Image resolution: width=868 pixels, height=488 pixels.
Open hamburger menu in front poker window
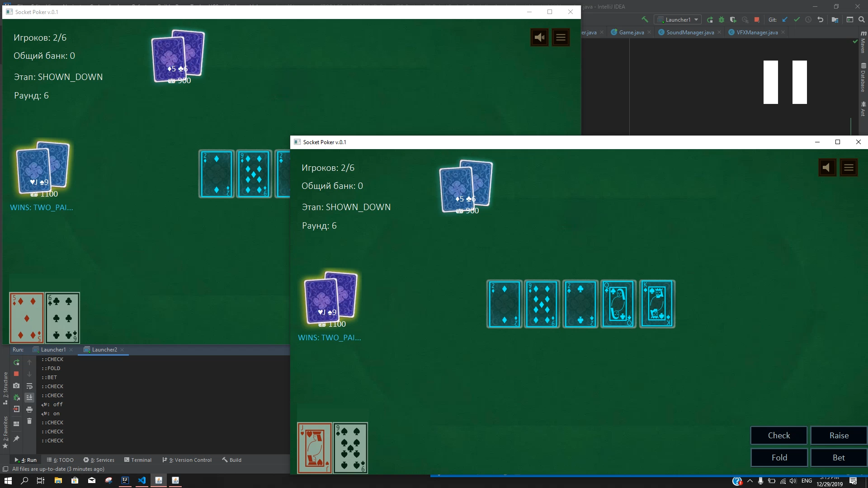point(849,168)
